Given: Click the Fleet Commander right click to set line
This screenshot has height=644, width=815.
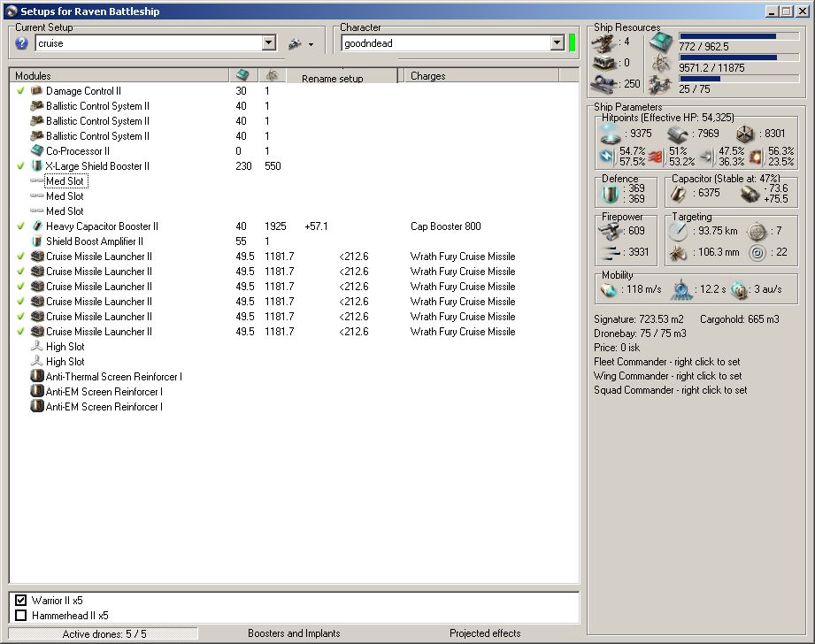Looking at the screenshot, I should [667, 362].
